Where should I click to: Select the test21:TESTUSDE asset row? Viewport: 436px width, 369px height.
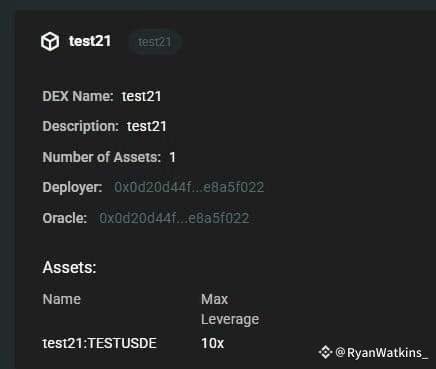coord(133,344)
